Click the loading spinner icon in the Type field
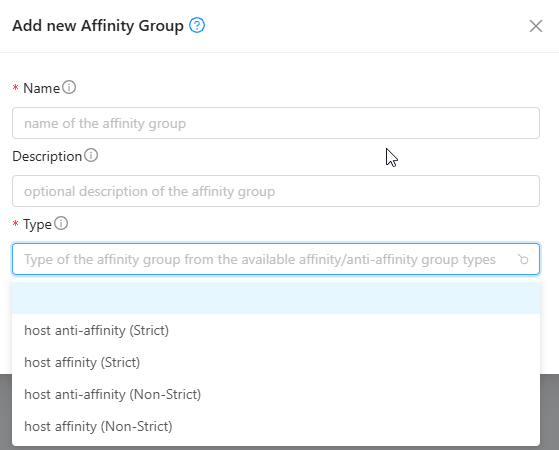This screenshot has width=559, height=450. pos(523,259)
